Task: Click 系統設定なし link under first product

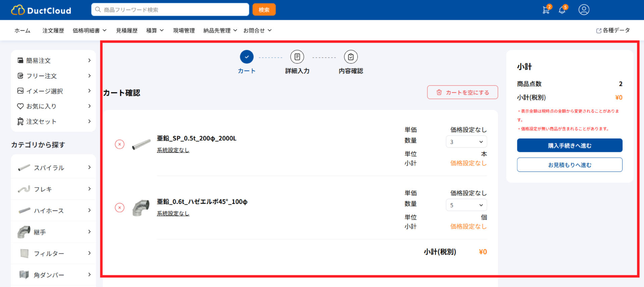Action: (x=173, y=150)
